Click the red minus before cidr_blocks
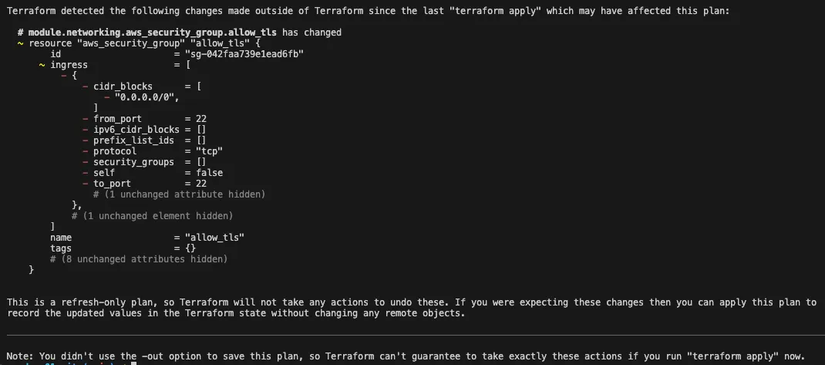Image resolution: width=825 pixels, height=365 pixels. tap(85, 87)
